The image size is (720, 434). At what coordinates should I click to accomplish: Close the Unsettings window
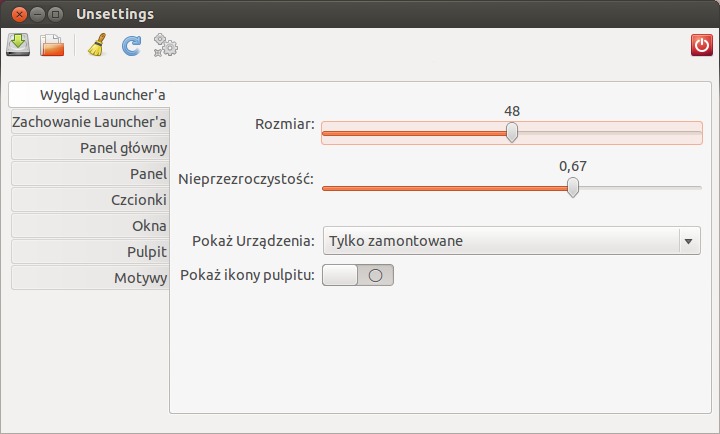[x=19, y=14]
